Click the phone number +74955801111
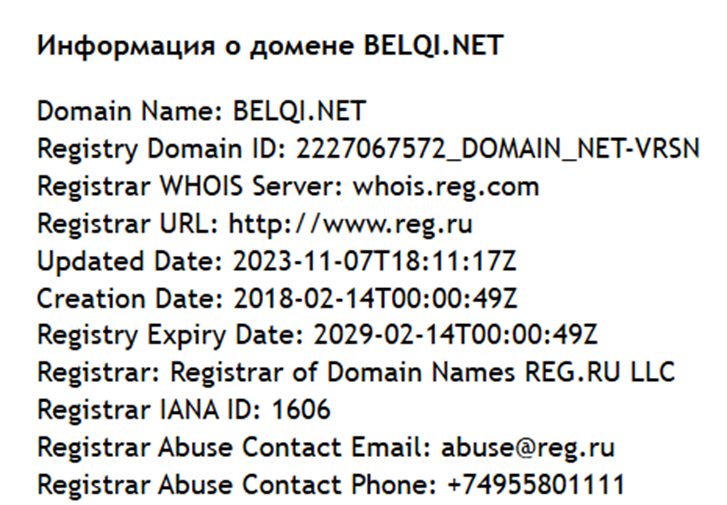Viewport: 727px width, 505px height. [536, 485]
